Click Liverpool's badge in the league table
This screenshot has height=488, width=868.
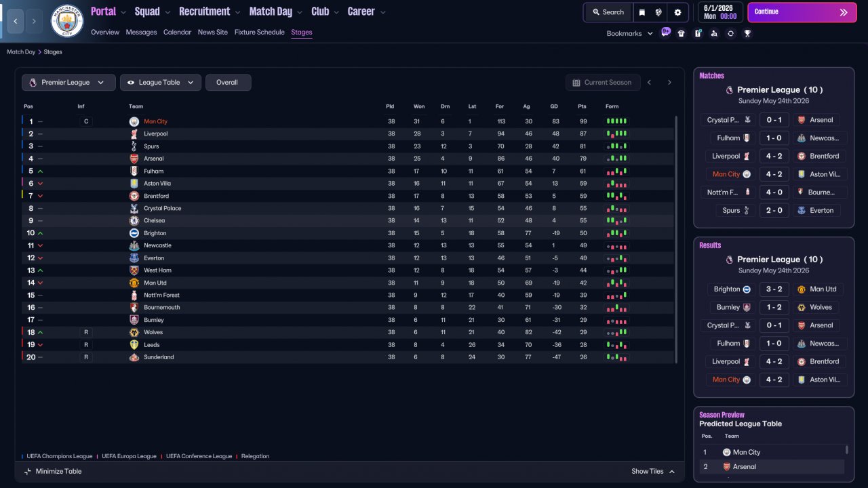pyautogui.click(x=134, y=134)
